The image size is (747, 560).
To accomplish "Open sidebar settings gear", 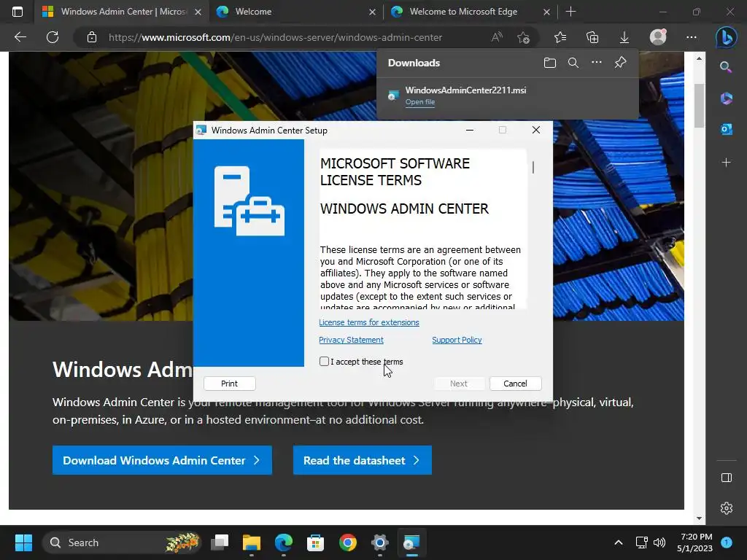I will point(726,508).
